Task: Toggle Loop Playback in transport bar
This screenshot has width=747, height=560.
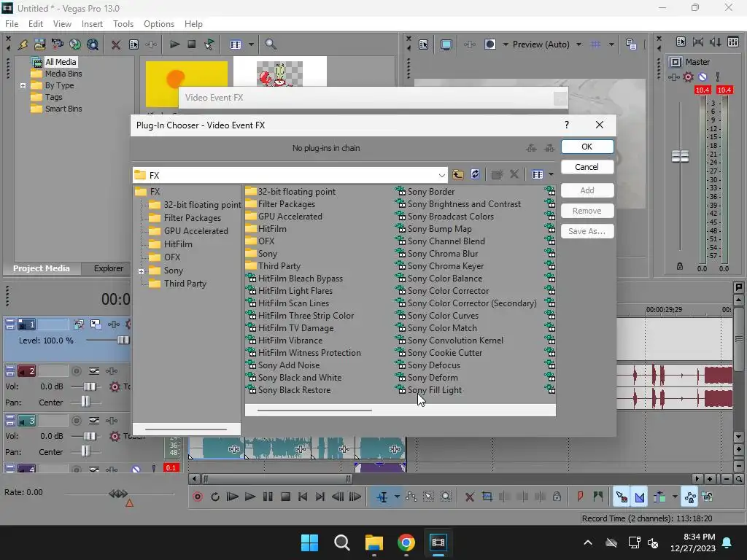Action: (x=215, y=497)
